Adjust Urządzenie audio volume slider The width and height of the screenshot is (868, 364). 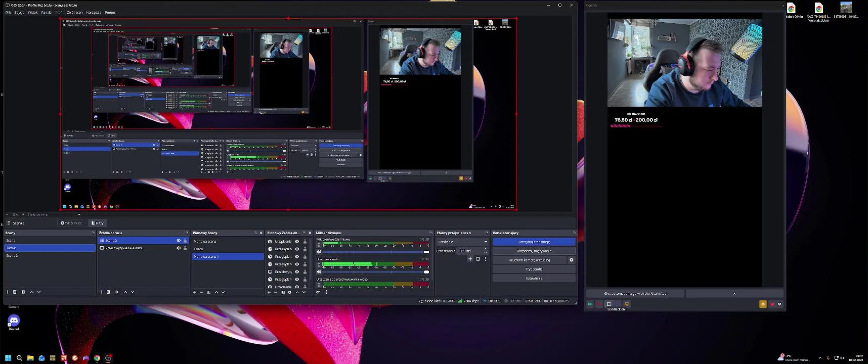point(376,271)
